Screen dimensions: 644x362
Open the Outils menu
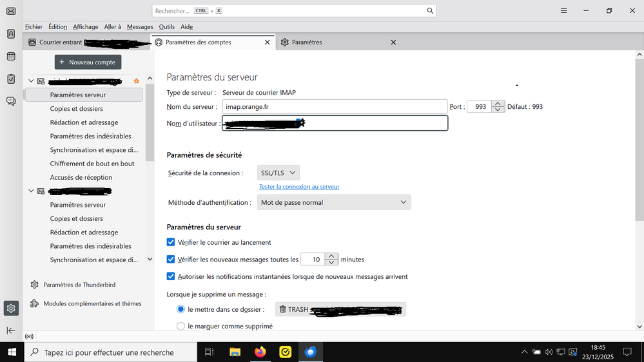(166, 27)
